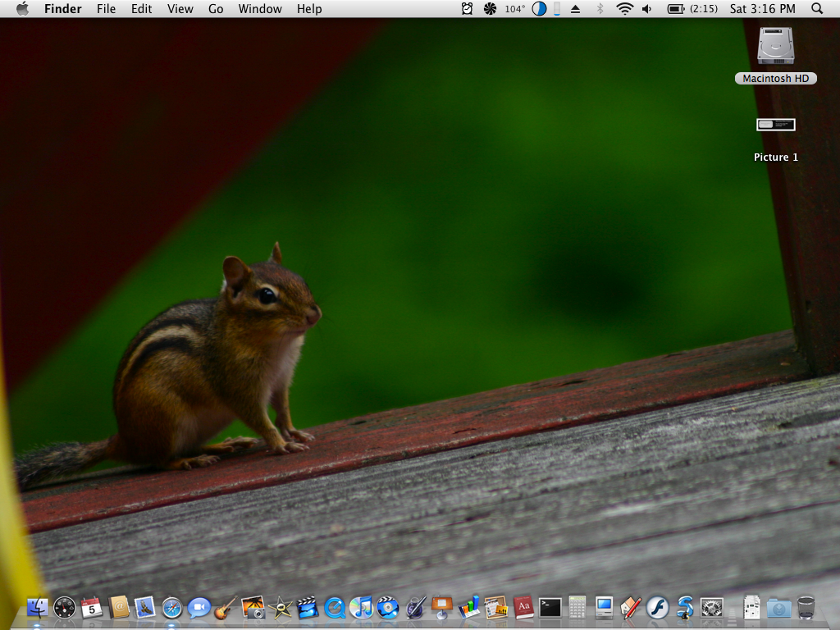The height and width of the screenshot is (630, 840).
Task: Click the alarm clock menu bar icon
Action: coord(467,8)
